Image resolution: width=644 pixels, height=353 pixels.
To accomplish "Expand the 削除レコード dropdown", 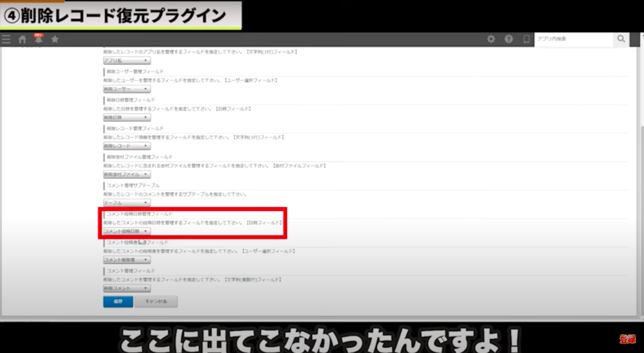I will (127, 146).
